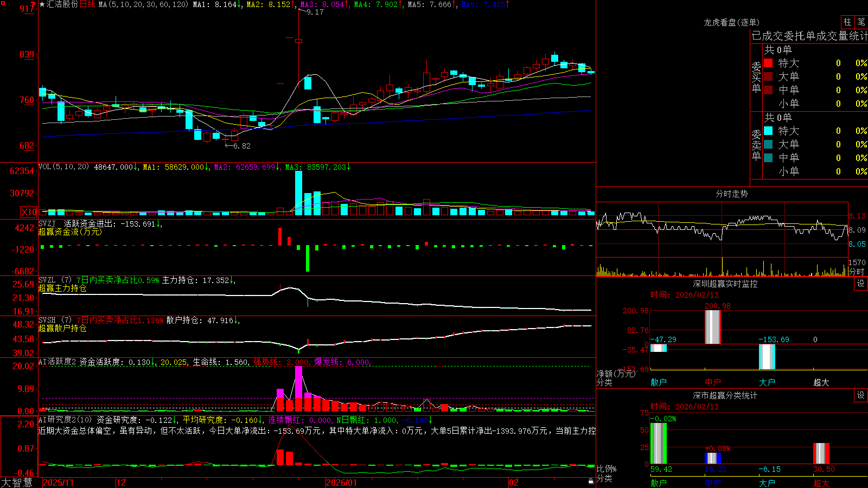Click the 深圳超赢实时监控 panel title
Screen dimensions: 868x488
(725, 284)
